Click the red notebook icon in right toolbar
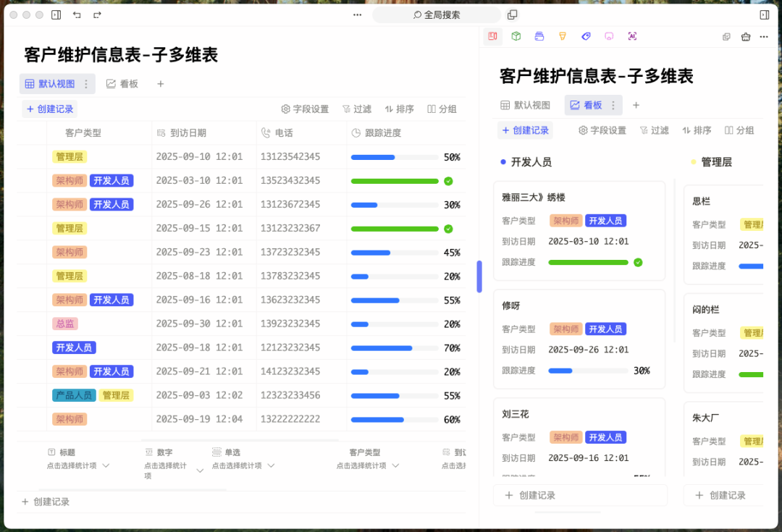 (493, 36)
